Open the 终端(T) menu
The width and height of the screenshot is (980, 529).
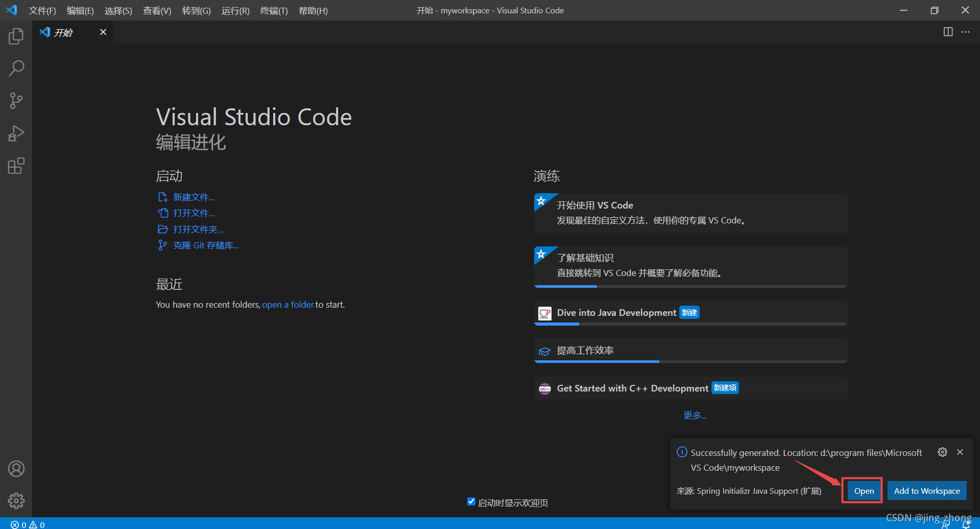274,10
